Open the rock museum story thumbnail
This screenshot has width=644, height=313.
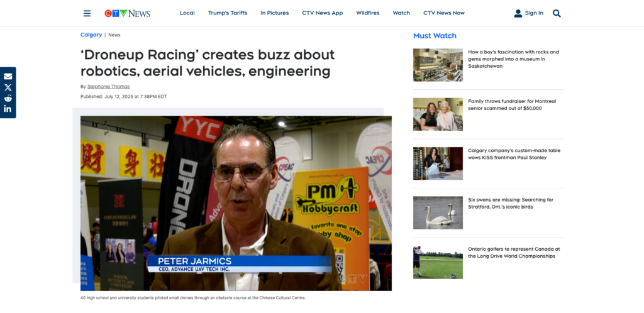pyautogui.click(x=438, y=65)
